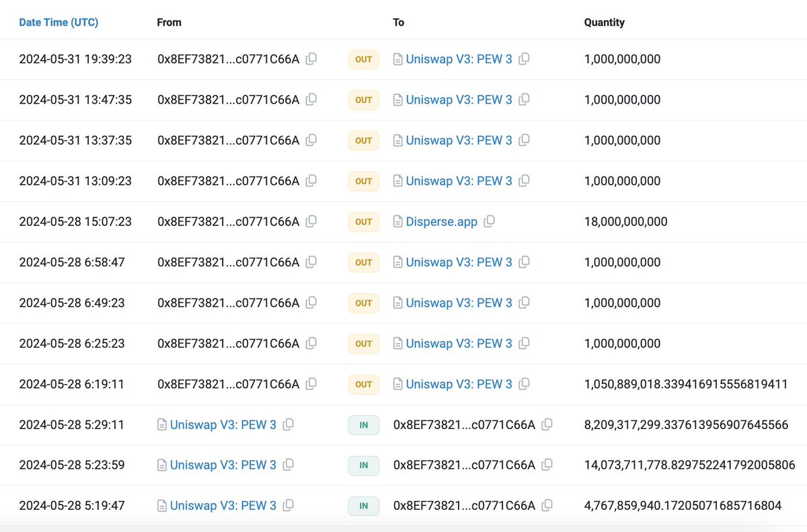Image resolution: width=807 pixels, height=532 pixels.
Task: Sort transfers by Date Time (UTC)
Action: point(59,22)
